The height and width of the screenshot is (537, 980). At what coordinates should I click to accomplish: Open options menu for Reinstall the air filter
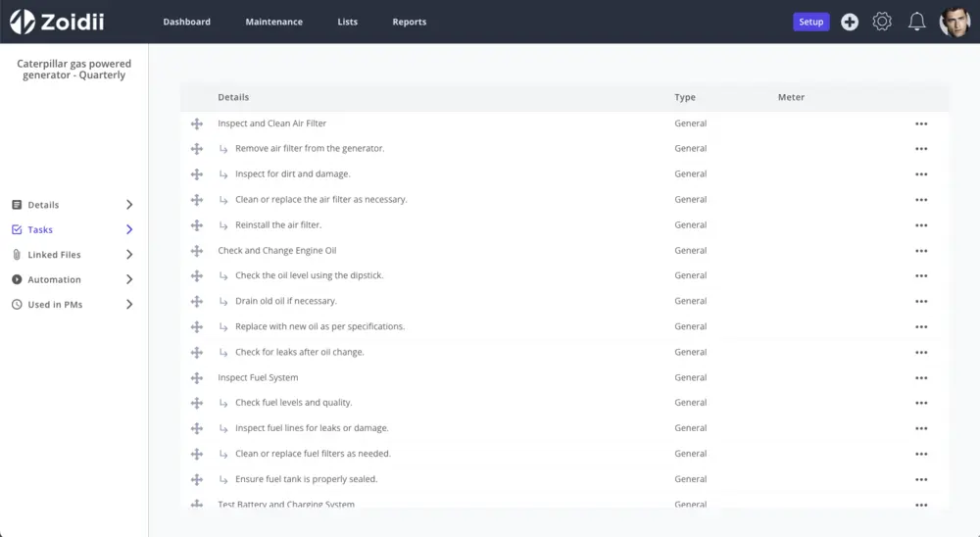tap(921, 225)
